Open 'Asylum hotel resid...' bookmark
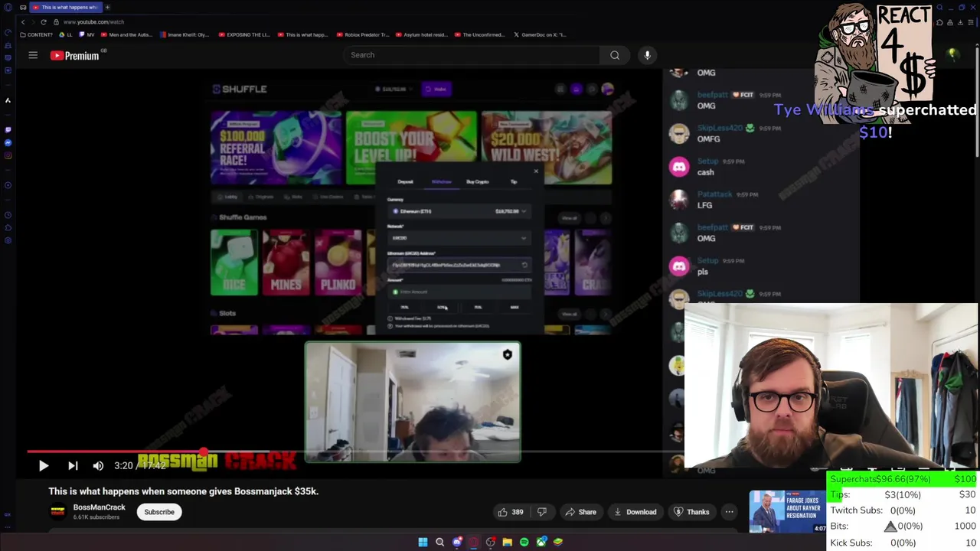Screen dimensions: 980x551 point(423,34)
